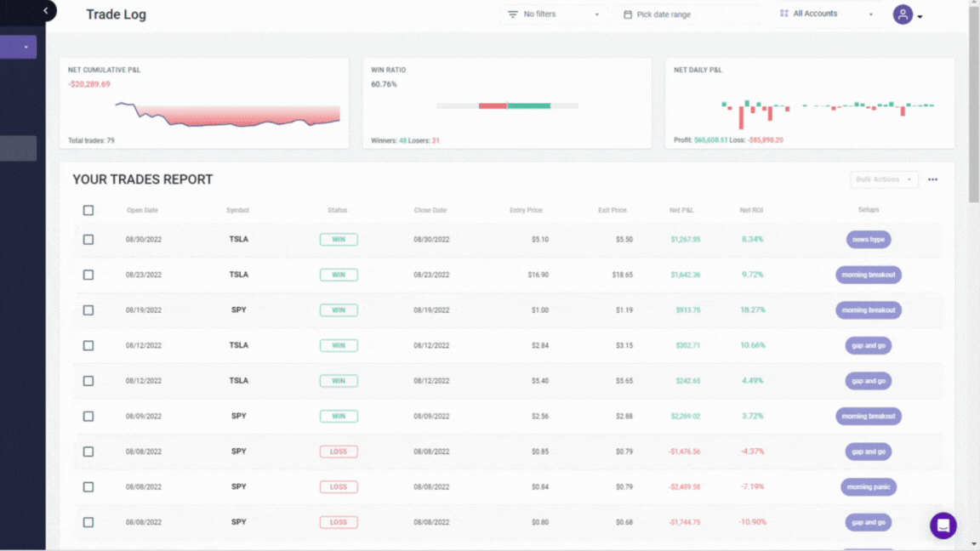980x551 pixels.
Task: Click gap and go tag on $2.84 TSLA row
Action: [x=868, y=345]
